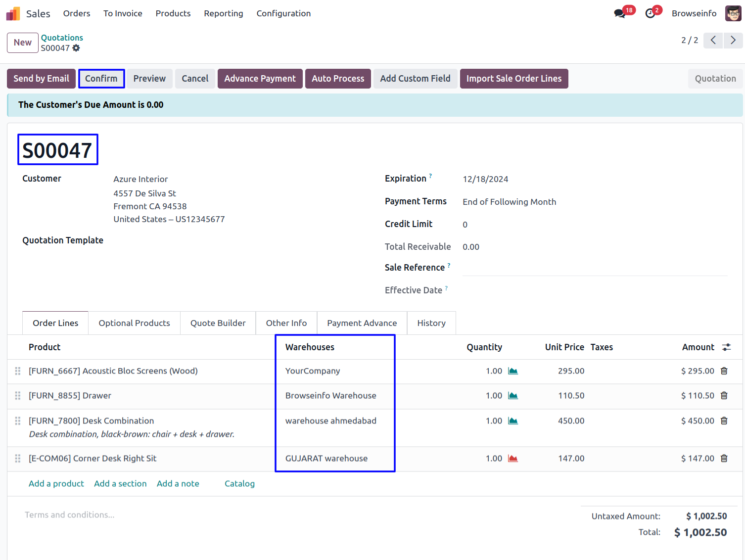The height and width of the screenshot is (560, 745).
Task: Open the Reporting menu
Action: 223,13
